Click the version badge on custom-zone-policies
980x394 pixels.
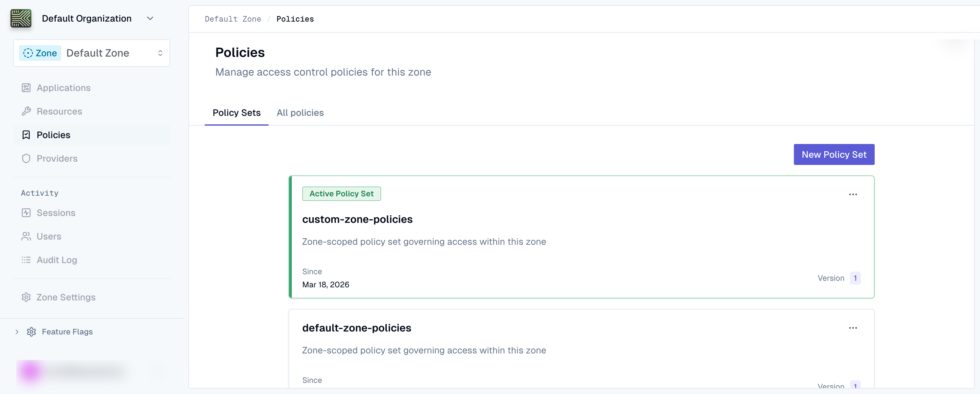click(855, 278)
